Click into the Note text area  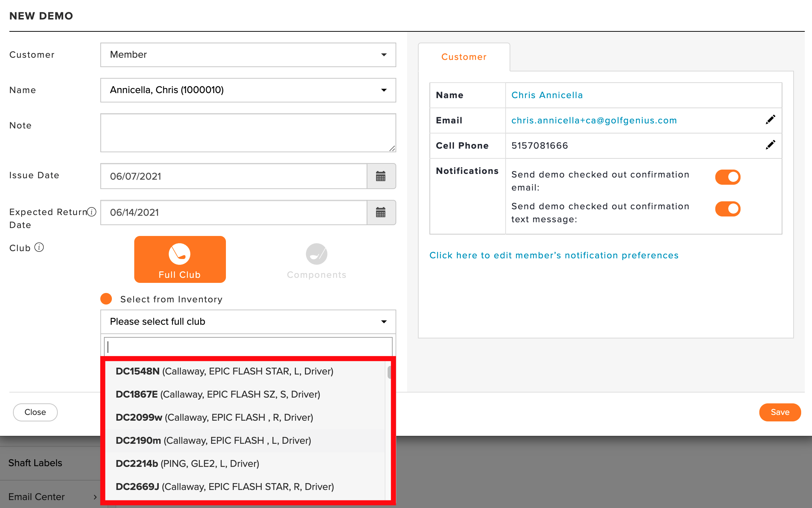point(248,133)
